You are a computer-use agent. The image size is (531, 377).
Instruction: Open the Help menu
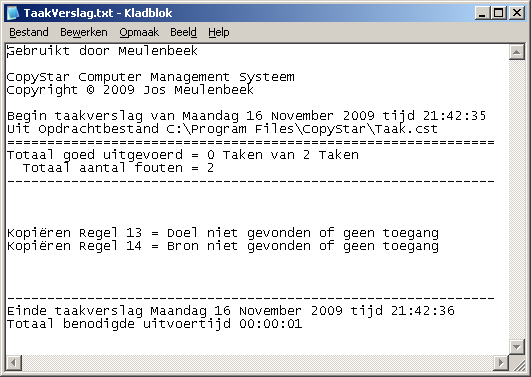218,32
